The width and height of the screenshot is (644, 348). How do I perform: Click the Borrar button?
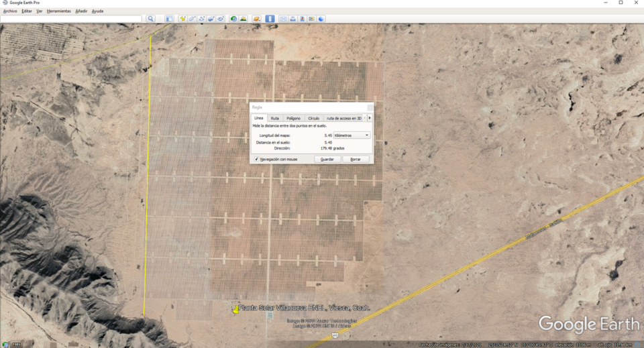[356, 160]
